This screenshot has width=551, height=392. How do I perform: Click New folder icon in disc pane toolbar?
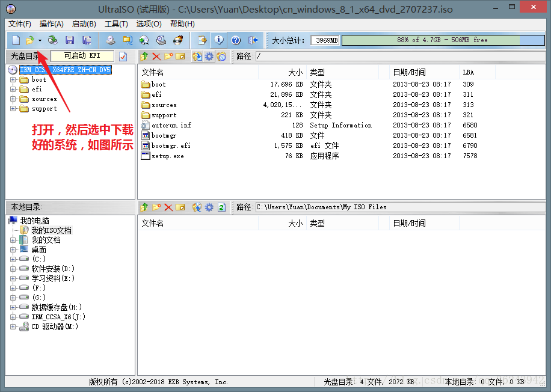click(168, 56)
